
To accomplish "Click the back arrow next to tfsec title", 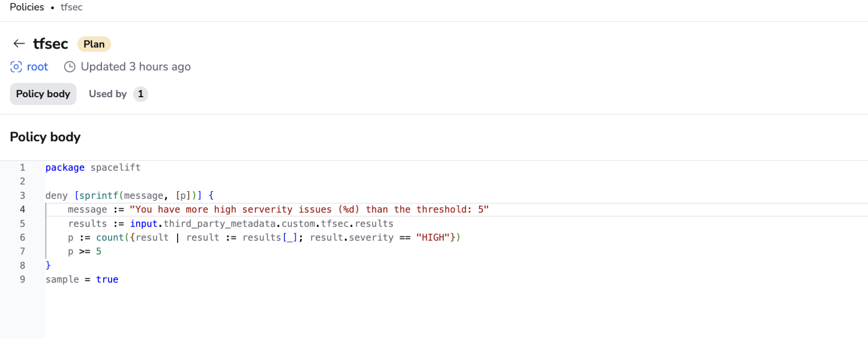I will (18, 43).
